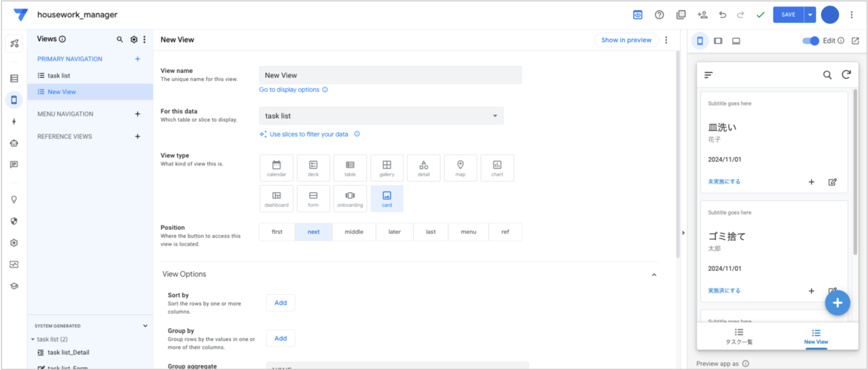Click edit icon on 皿洗い card

click(x=833, y=182)
